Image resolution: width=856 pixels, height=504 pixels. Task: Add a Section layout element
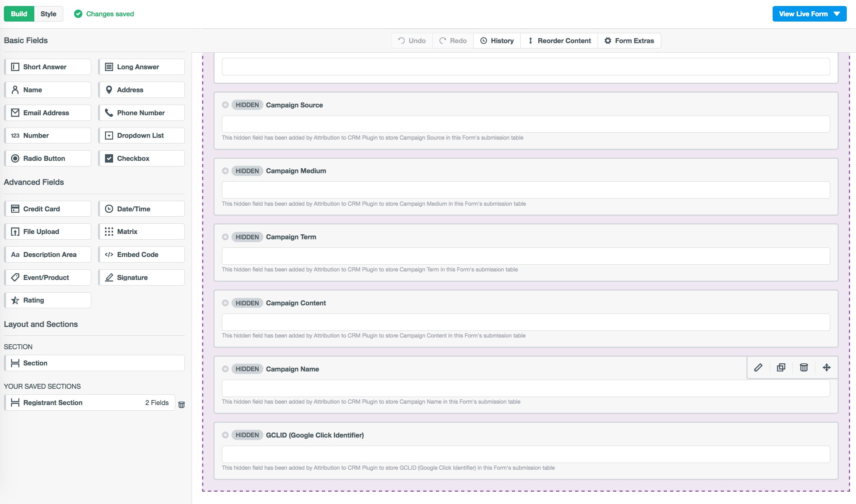point(94,363)
